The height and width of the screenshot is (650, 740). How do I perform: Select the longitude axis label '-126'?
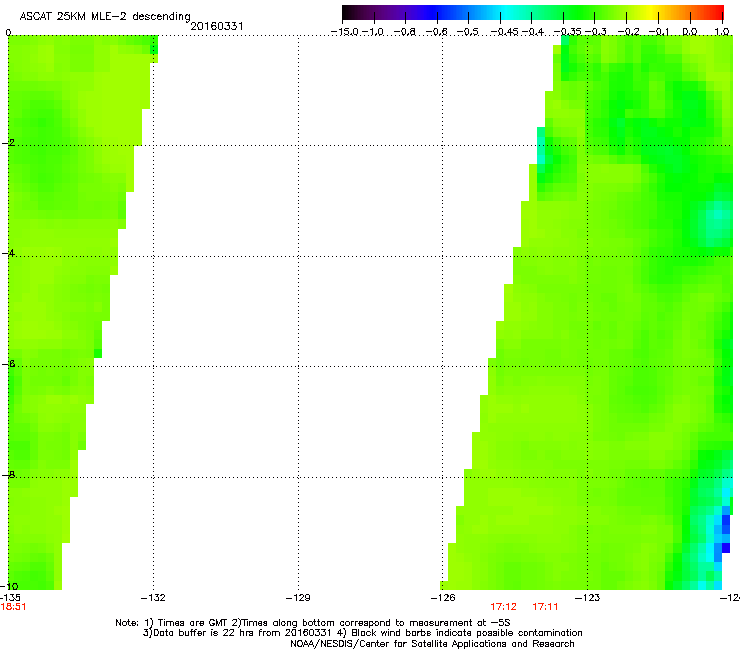443,598
